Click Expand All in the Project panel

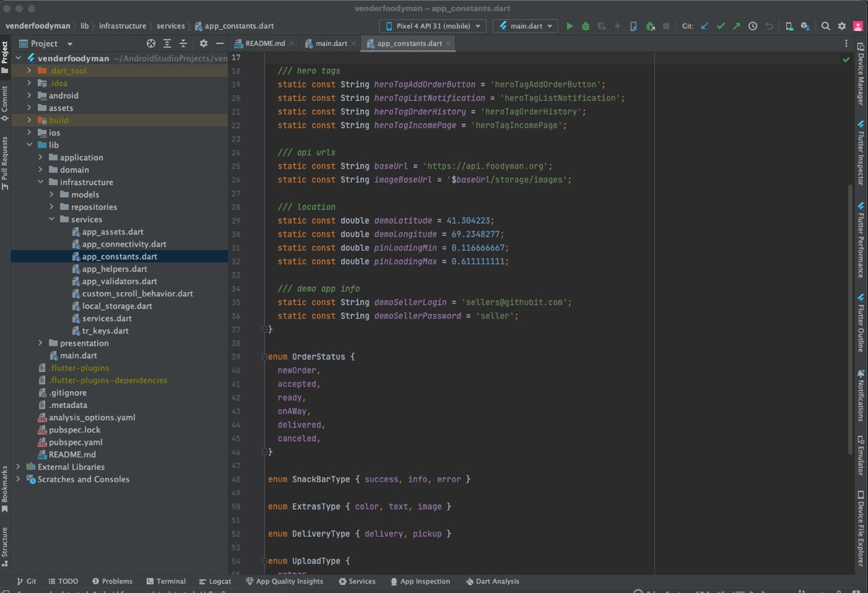[167, 43]
